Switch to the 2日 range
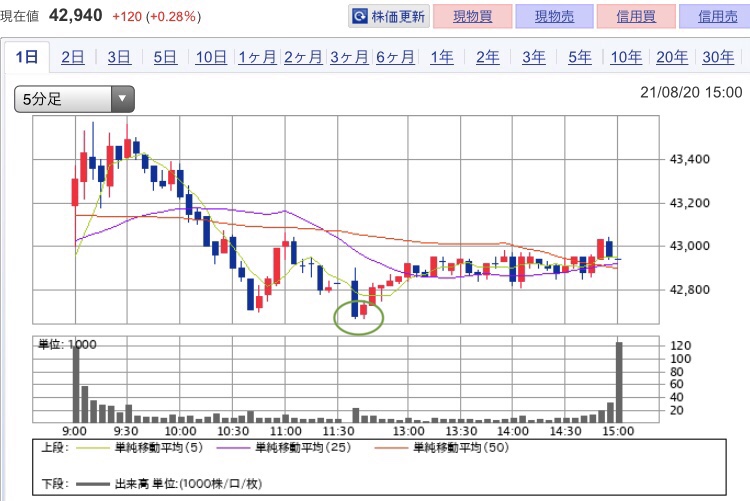 [73, 57]
